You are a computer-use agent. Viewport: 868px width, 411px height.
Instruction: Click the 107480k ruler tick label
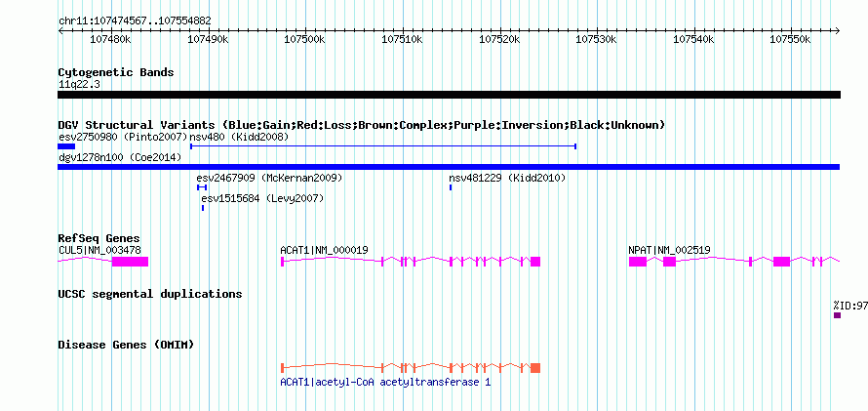pyautogui.click(x=111, y=39)
